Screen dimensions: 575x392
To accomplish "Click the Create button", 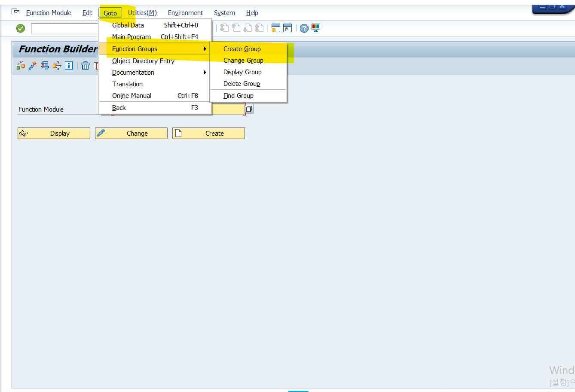I will (x=208, y=133).
